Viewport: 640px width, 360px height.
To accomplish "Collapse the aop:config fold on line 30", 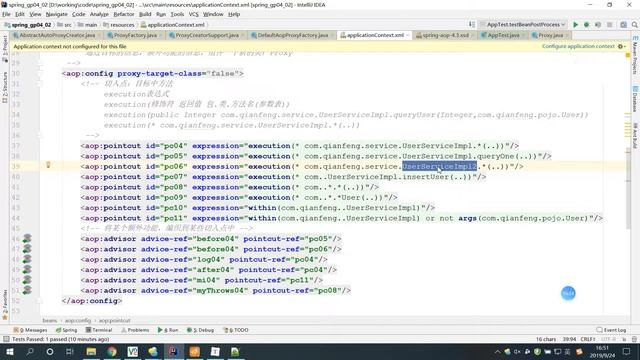I will click(40, 73).
